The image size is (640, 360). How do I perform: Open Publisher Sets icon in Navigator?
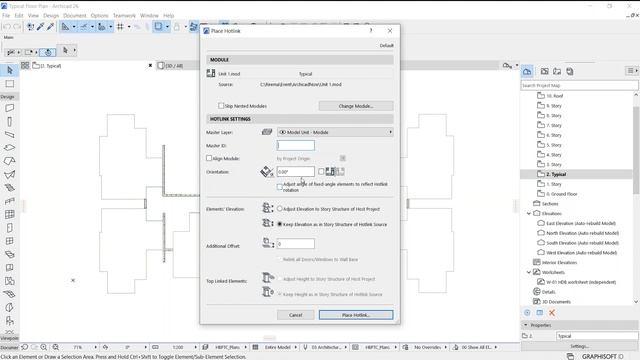(x=570, y=71)
